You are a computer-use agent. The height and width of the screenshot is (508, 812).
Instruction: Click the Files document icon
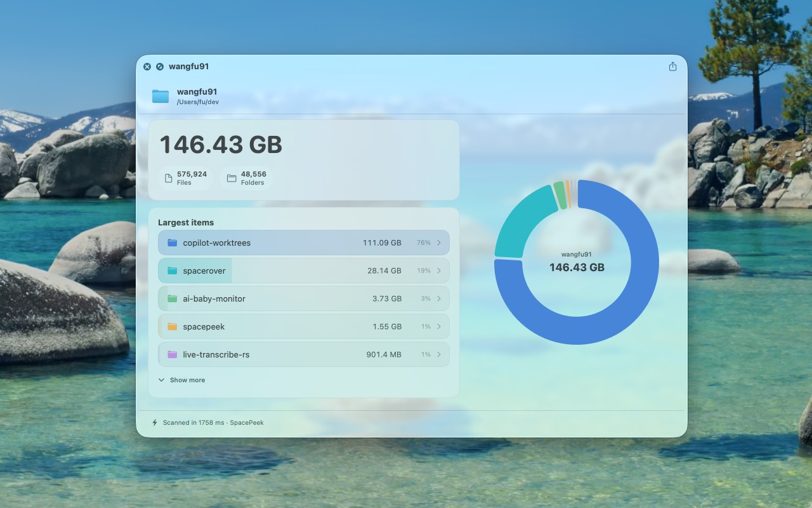pos(169,178)
